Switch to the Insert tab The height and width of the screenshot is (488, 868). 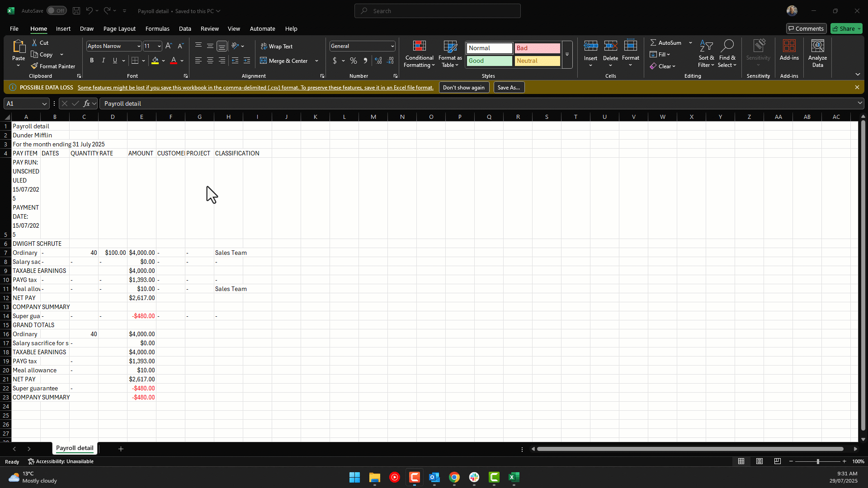[x=63, y=28]
